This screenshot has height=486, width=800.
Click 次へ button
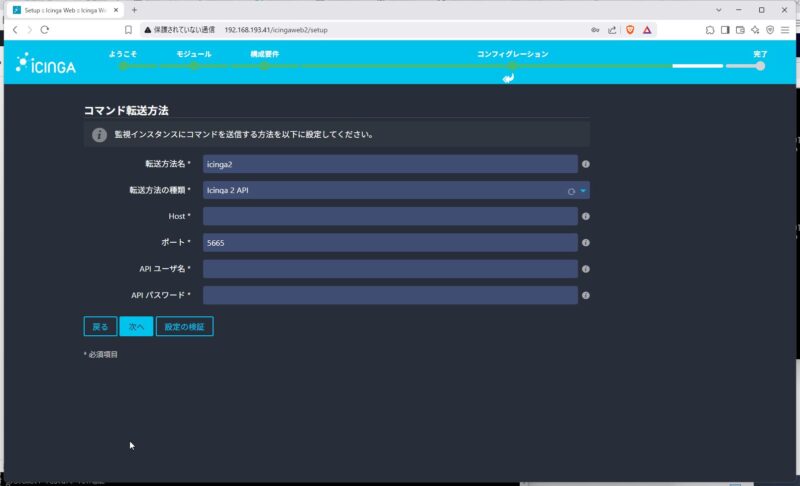tap(136, 326)
